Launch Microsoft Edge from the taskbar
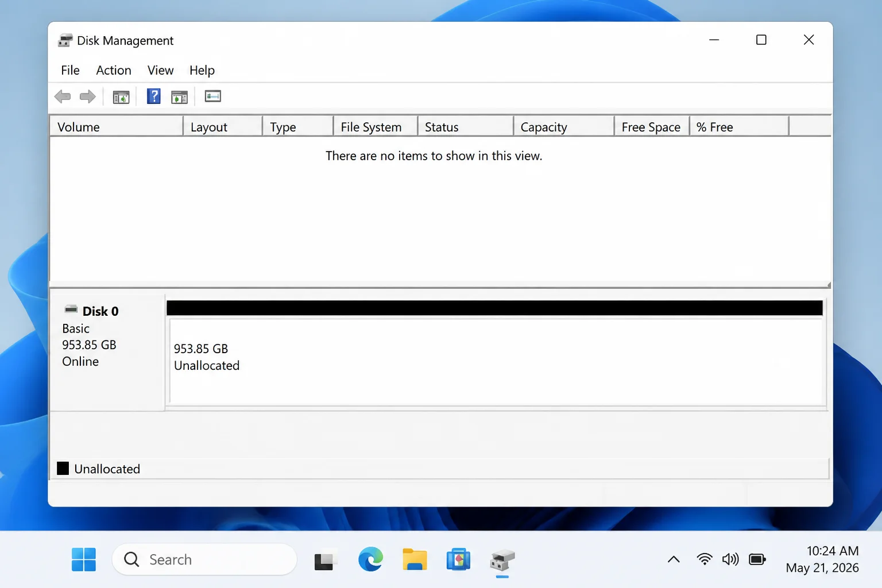 370,559
